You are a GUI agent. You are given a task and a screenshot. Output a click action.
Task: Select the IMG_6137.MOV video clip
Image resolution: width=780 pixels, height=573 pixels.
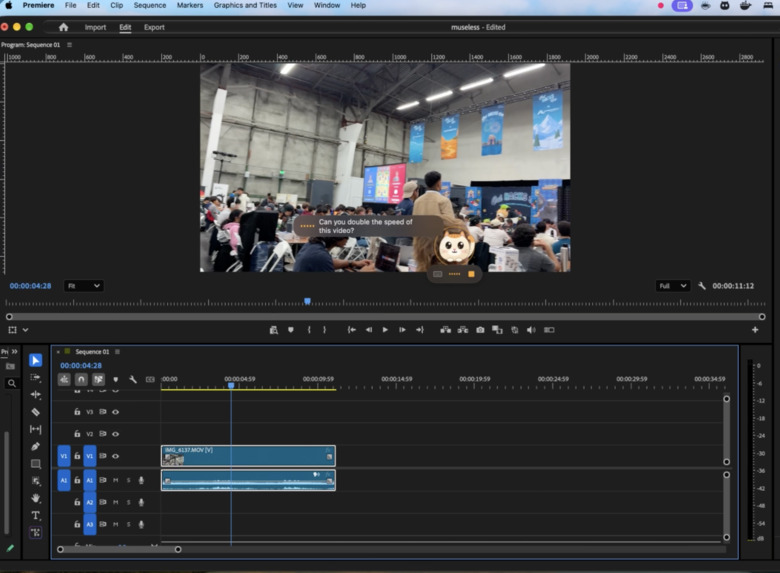pyautogui.click(x=248, y=456)
